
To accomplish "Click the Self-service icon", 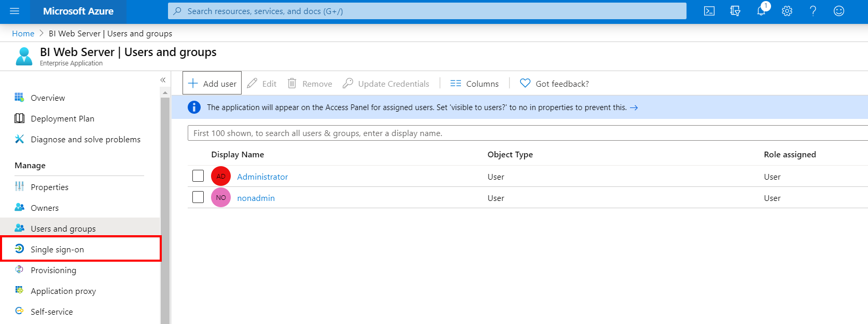I will (x=19, y=311).
